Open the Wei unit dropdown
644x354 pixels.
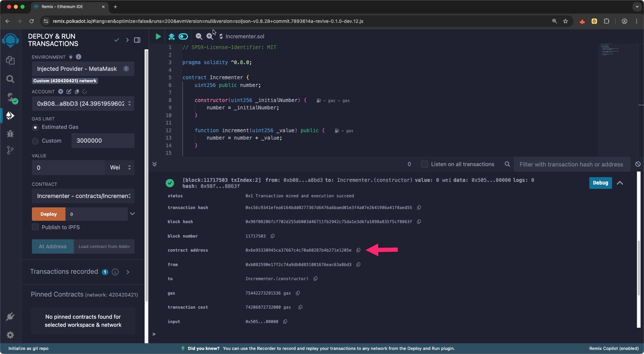[x=120, y=167]
